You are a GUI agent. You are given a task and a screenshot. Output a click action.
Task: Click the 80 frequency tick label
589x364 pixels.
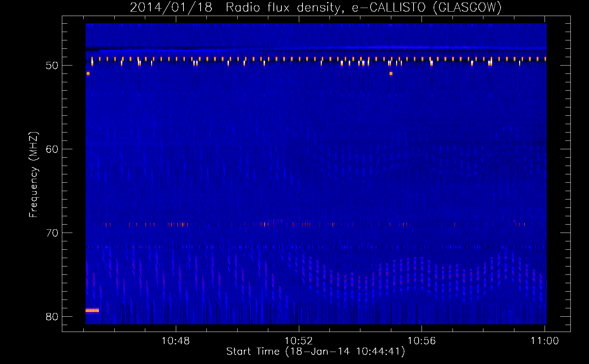click(x=52, y=317)
